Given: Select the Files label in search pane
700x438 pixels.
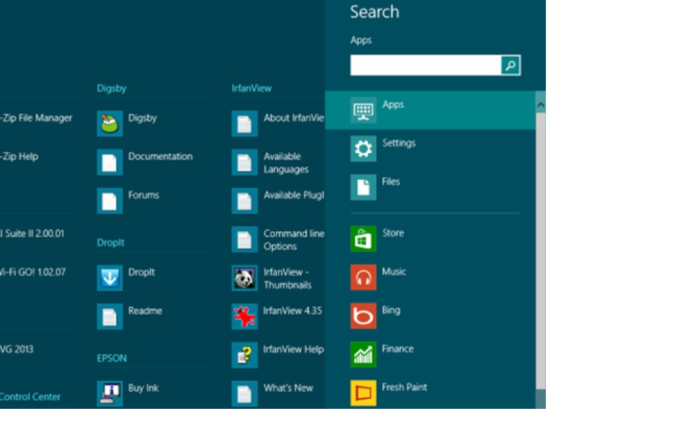Looking at the screenshot, I should point(391,182).
